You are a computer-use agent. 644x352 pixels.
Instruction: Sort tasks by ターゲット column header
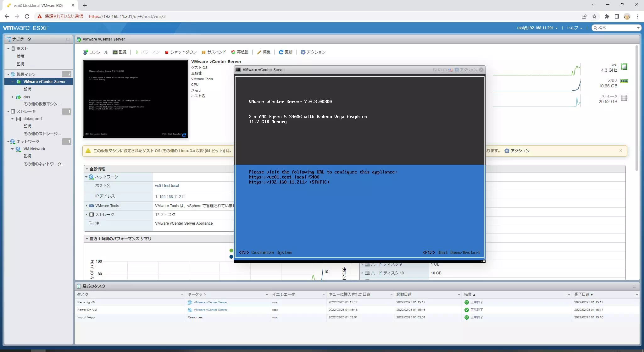point(227,294)
